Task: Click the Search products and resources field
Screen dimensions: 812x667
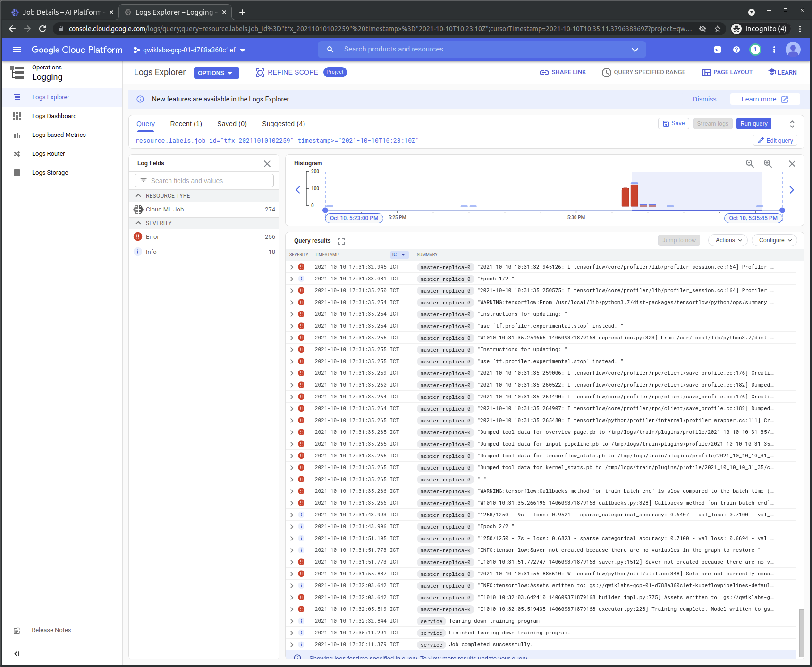Action: click(x=482, y=50)
